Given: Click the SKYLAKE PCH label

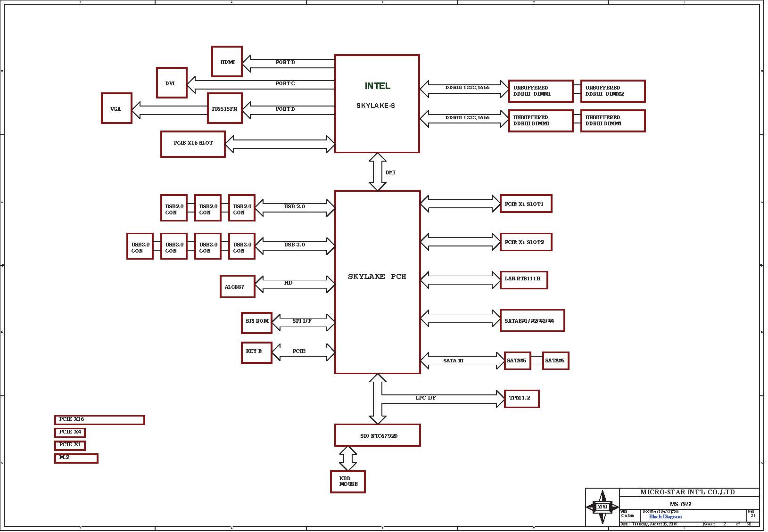Looking at the screenshot, I should (377, 277).
